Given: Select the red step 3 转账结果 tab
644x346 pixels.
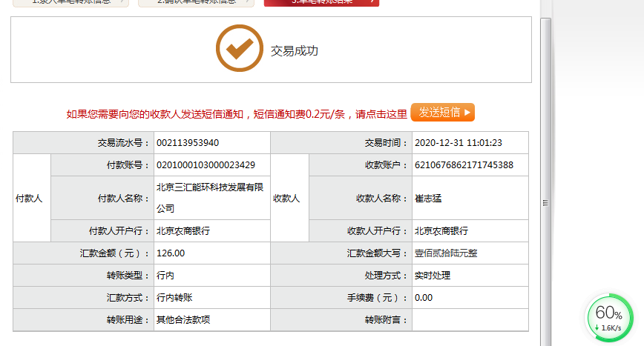Looking at the screenshot, I should click(x=321, y=2).
